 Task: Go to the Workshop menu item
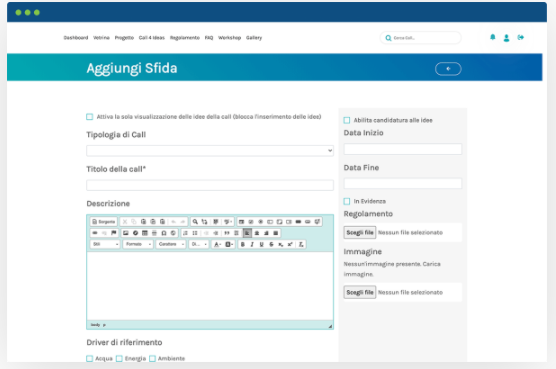click(x=229, y=38)
